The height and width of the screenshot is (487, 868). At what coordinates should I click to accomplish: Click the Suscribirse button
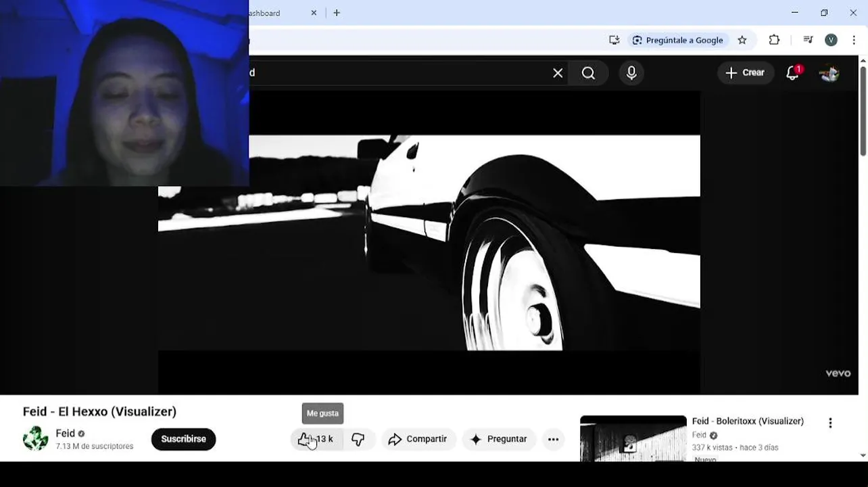point(183,439)
